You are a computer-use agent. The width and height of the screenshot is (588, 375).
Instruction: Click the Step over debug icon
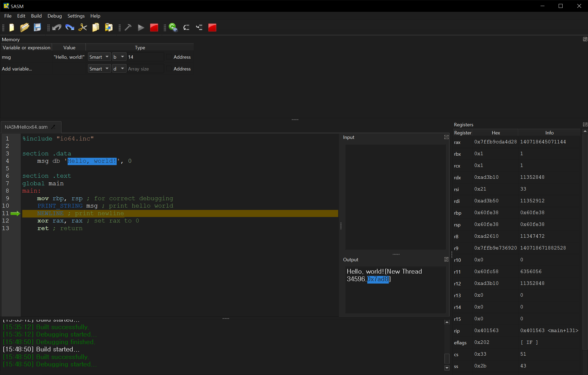(x=186, y=28)
